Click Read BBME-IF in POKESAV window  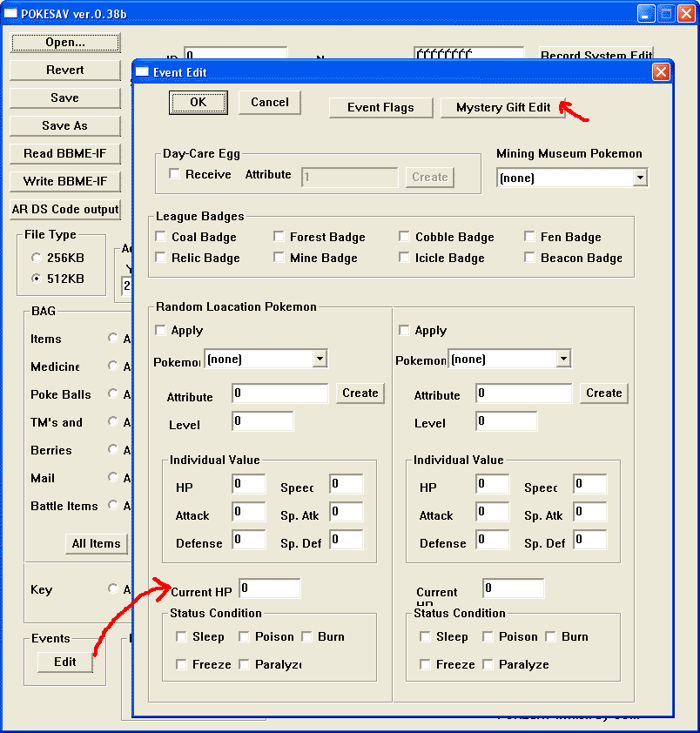click(65, 154)
